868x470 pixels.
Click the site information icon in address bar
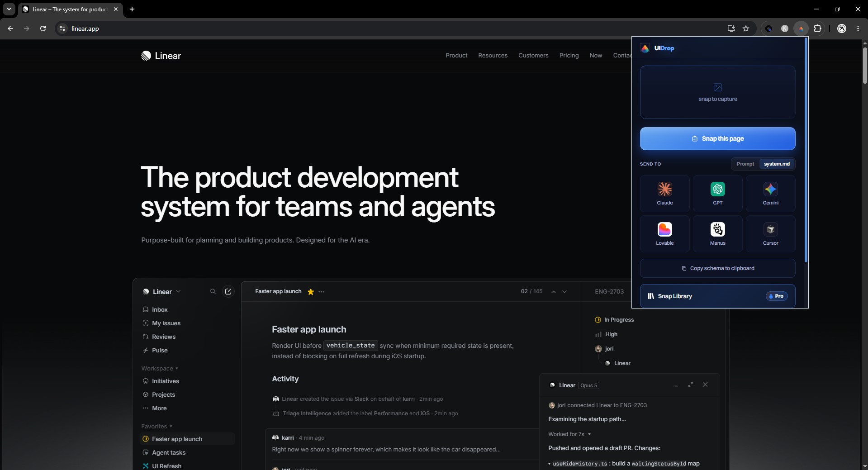62,28
